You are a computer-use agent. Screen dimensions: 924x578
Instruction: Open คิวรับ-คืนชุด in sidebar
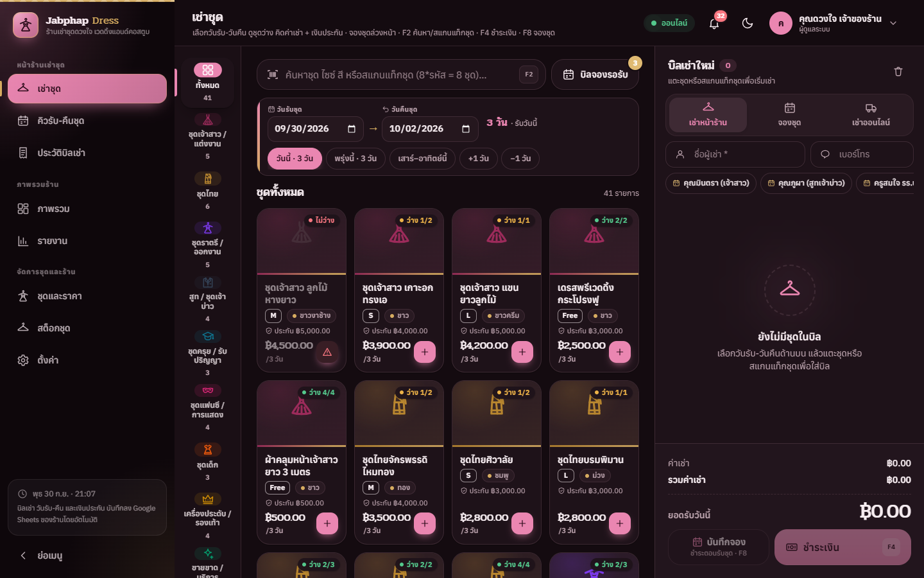pyautogui.click(x=87, y=121)
